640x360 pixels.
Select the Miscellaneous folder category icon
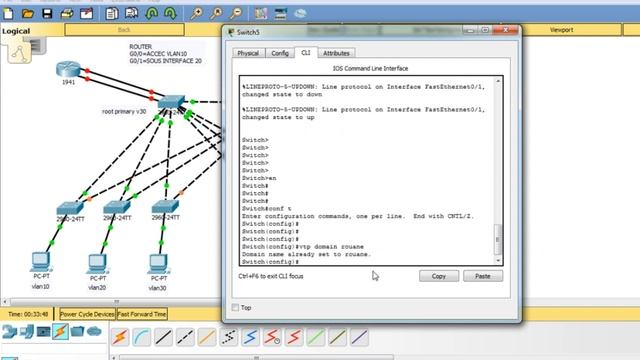click(x=77, y=331)
